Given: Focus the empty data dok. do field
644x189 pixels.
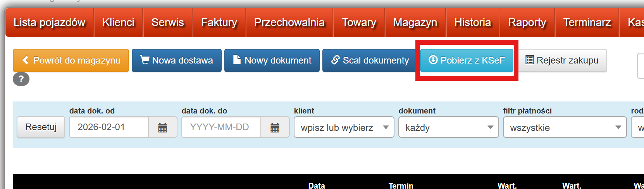Looking at the screenshot, I should [x=221, y=127].
